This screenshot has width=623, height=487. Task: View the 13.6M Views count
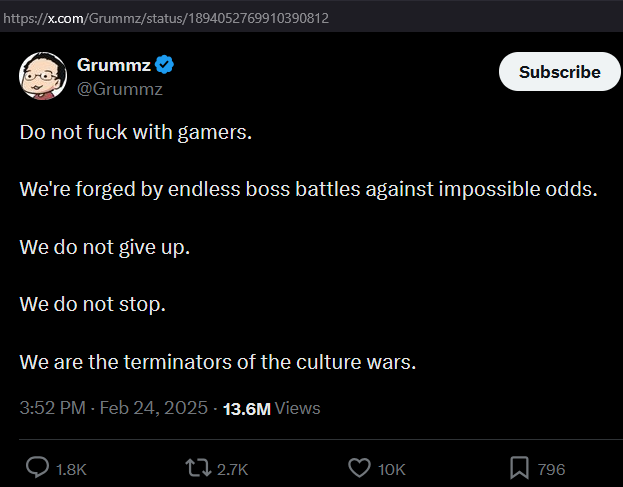pyautogui.click(x=271, y=408)
